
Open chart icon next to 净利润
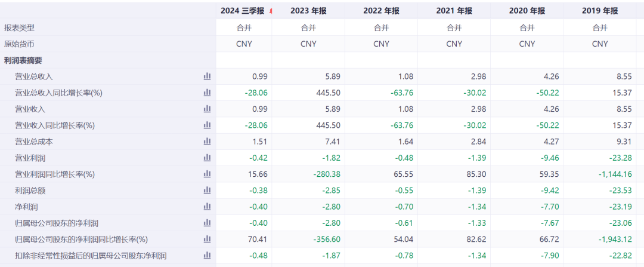[207, 207]
